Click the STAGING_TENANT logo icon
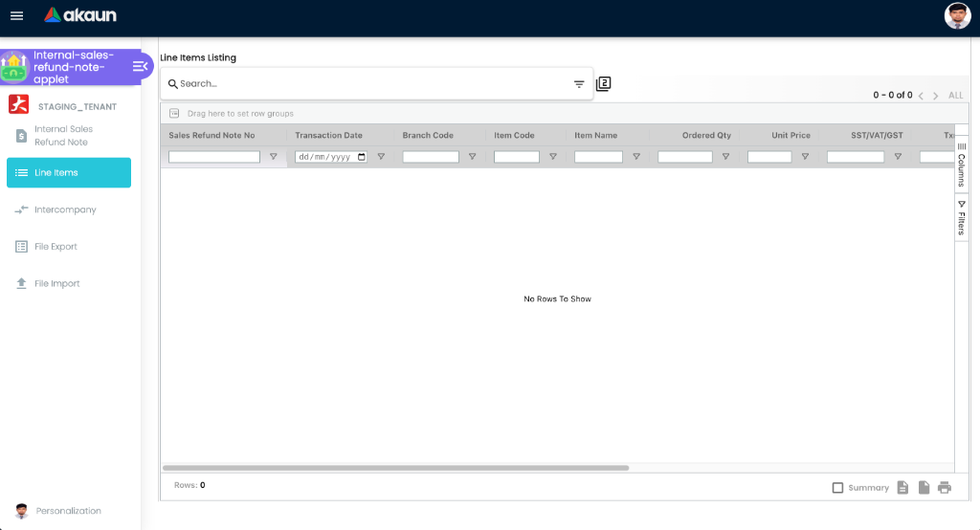This screenshot has height=530, width=980. pos(19,104)
